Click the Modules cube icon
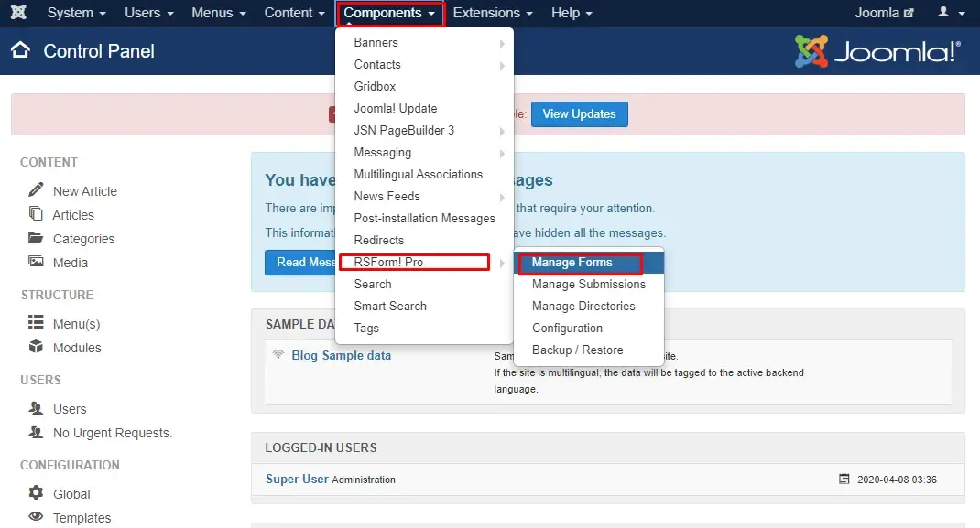The height and width of the screenshot is (528, 980). (x=36, y=347)
